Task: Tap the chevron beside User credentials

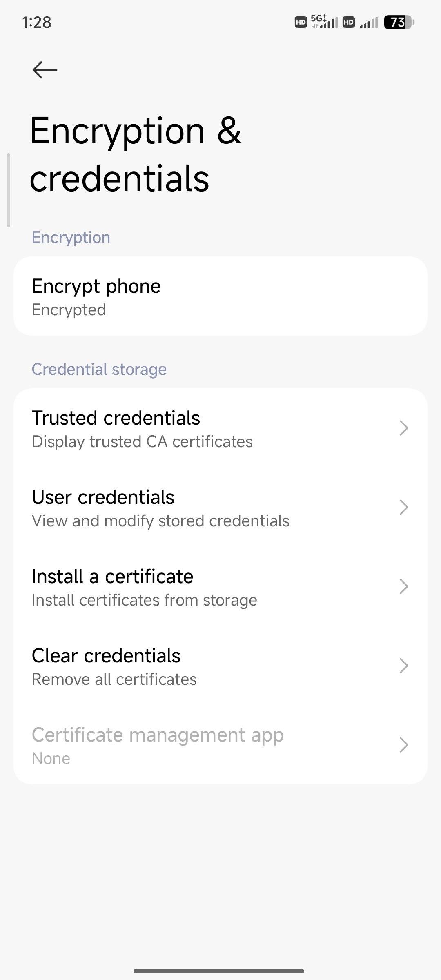Action: [403, 508]
